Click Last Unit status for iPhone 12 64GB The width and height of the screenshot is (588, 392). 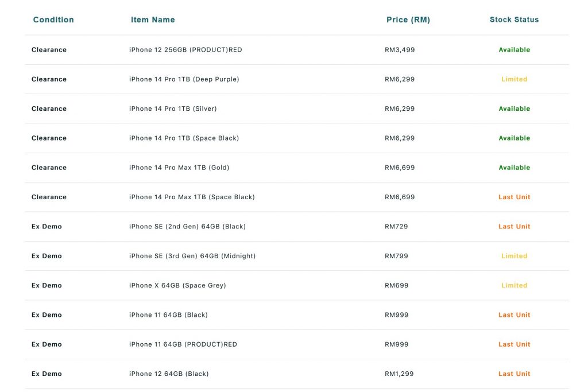pos(514,374)
